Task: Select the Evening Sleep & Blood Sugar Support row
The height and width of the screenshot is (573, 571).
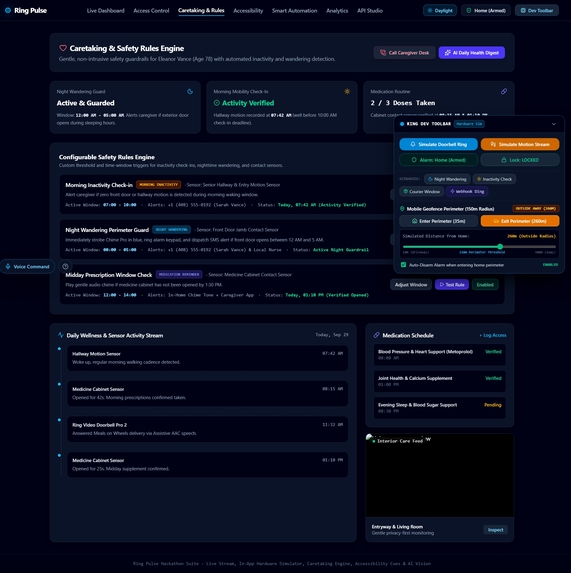Action: (x=439, y=408)
